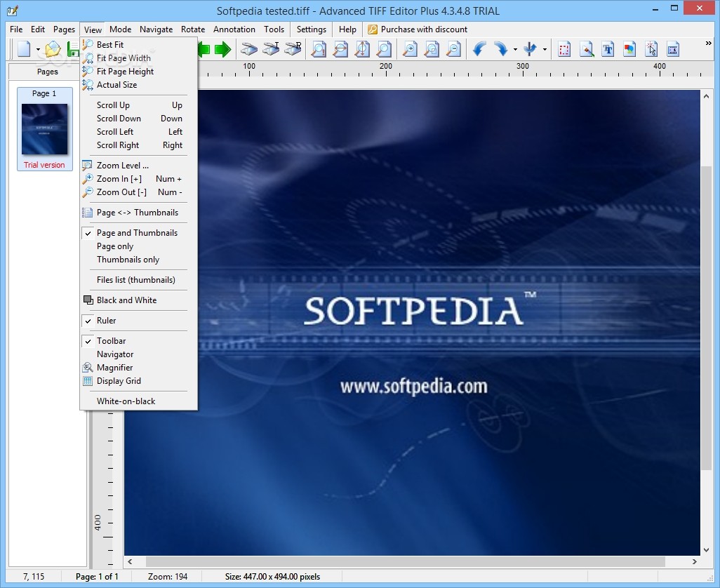Select the brush drawing tool icon

click(x=587, y=48)
